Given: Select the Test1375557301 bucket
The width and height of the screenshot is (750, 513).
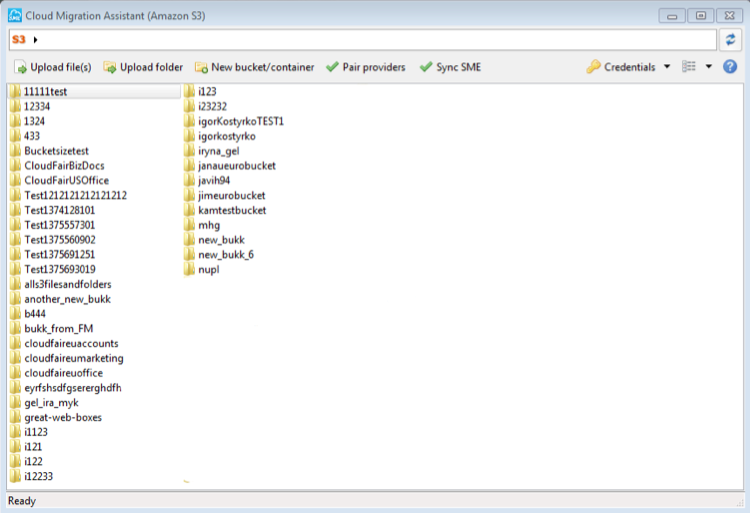Looking at the screenshot, I should (x=60, y=225).
